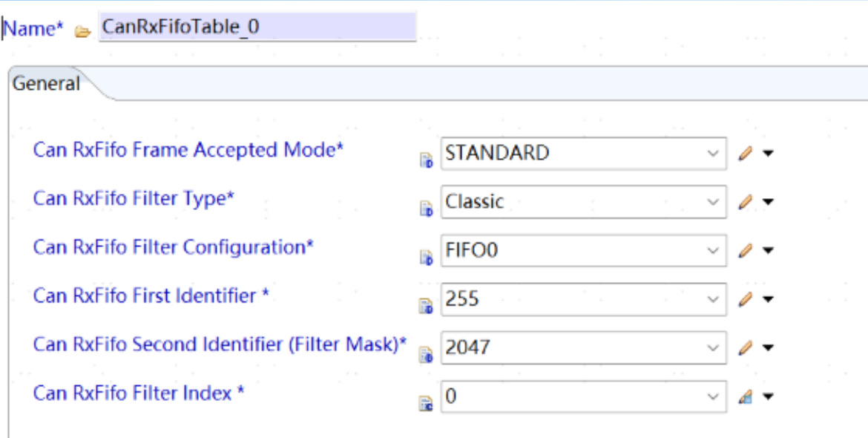Click the Name field CanRxFifoTable_0

(257, 27)
